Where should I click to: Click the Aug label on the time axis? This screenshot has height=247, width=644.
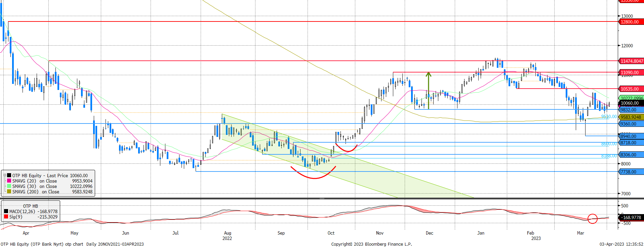[228, 233]
